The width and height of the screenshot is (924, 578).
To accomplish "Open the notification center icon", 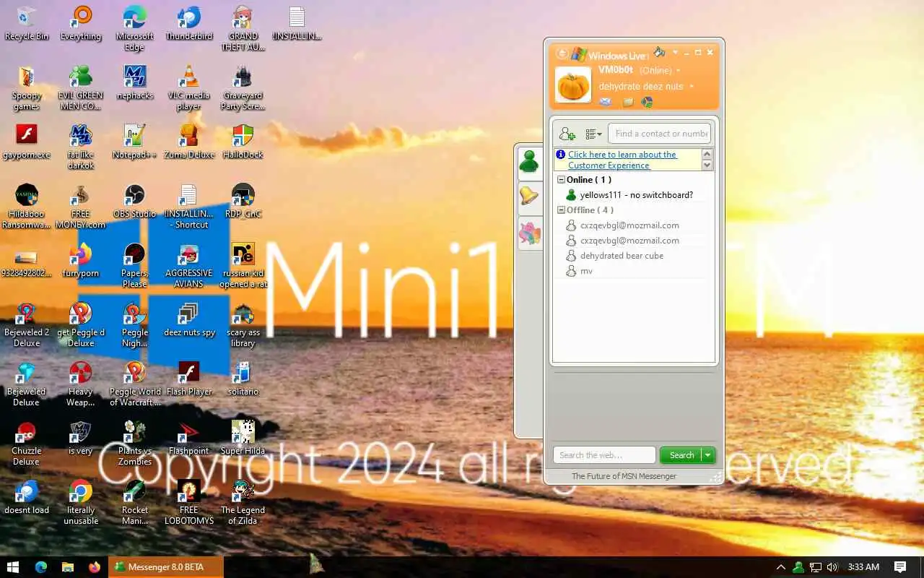I will pyautogui.click(x=900, y=567).
